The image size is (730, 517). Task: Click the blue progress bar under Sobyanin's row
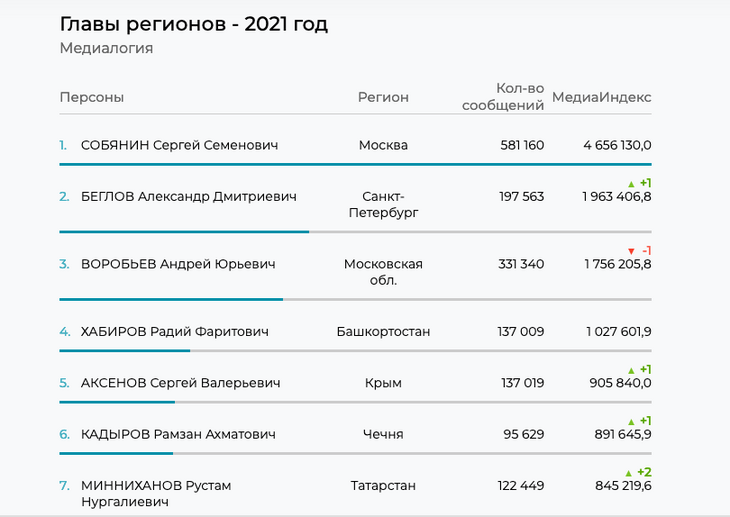point(355,164)
